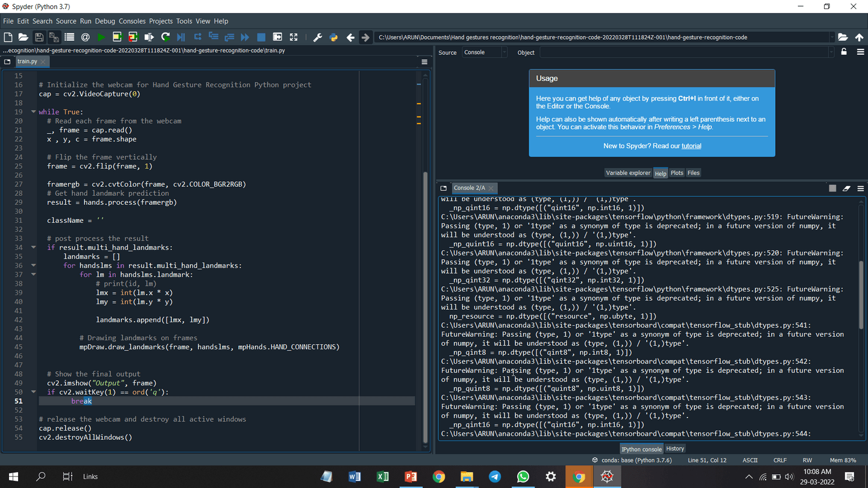Maximize current pane icon

(x=277, y=37)
